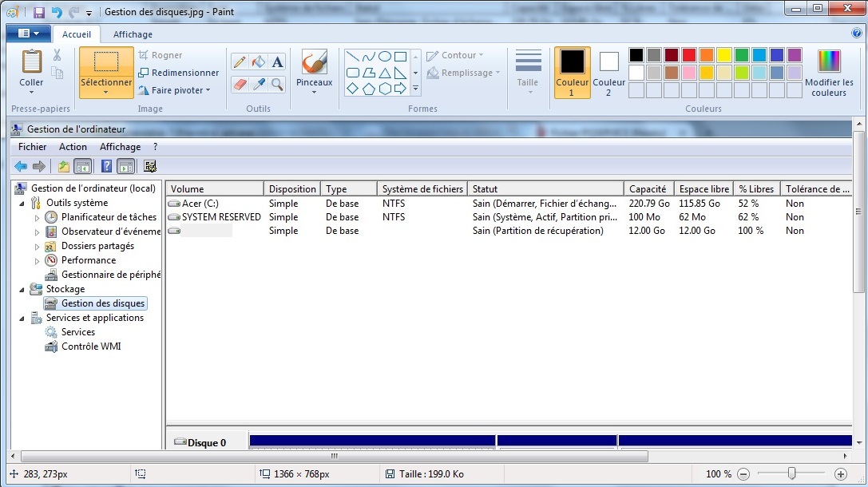
Task: Expand the Coller paste options arrow
Action: [x=31, y=93]
